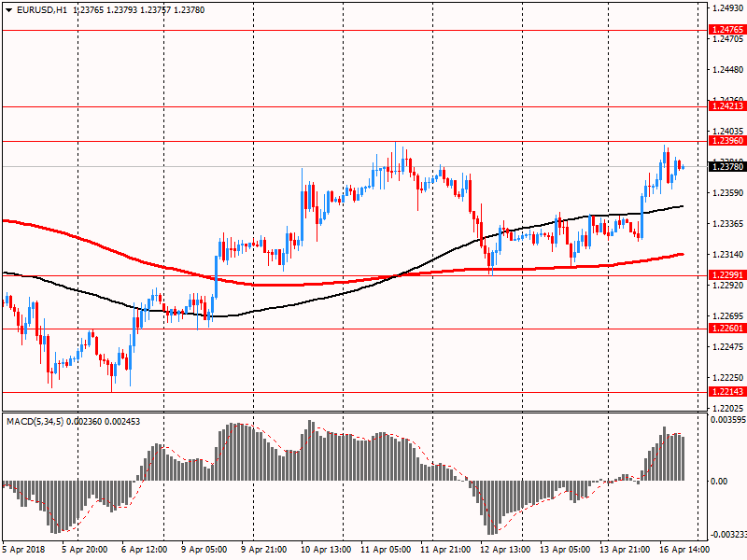Select the current price label 1.23780

pyautogui.click(x=727, y=167)
